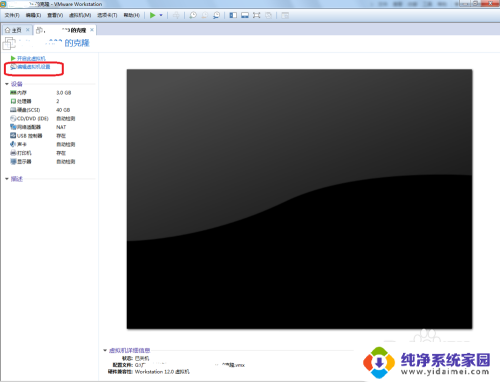The height and width of the screenshot is (382, 500).
Task: Close the 主页 home tab
Action: click(x=28, y=30)
